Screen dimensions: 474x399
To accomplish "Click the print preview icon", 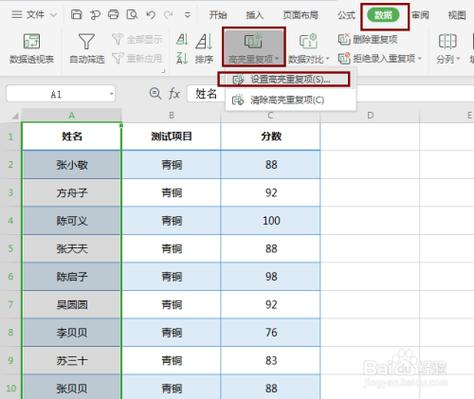I will [x=132, y=15].
